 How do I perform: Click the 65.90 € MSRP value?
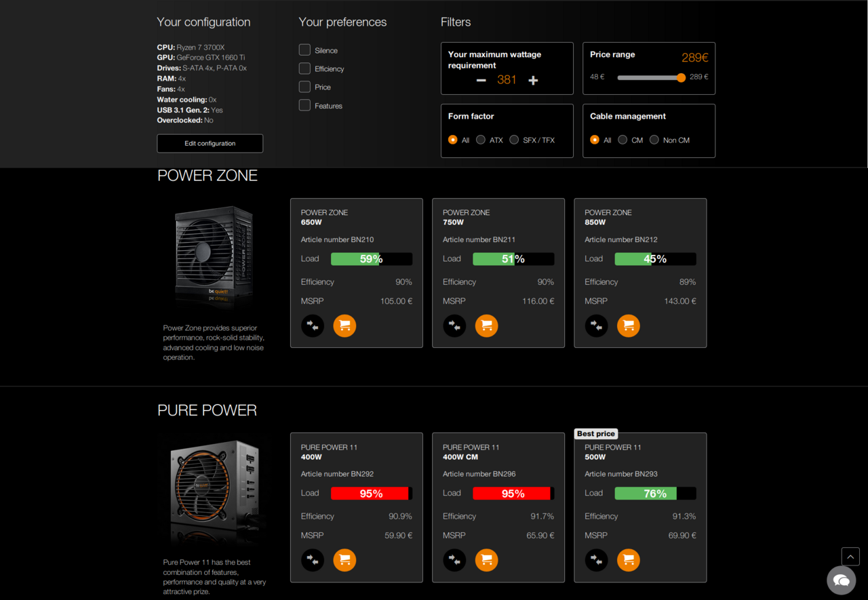pos(540,536)
